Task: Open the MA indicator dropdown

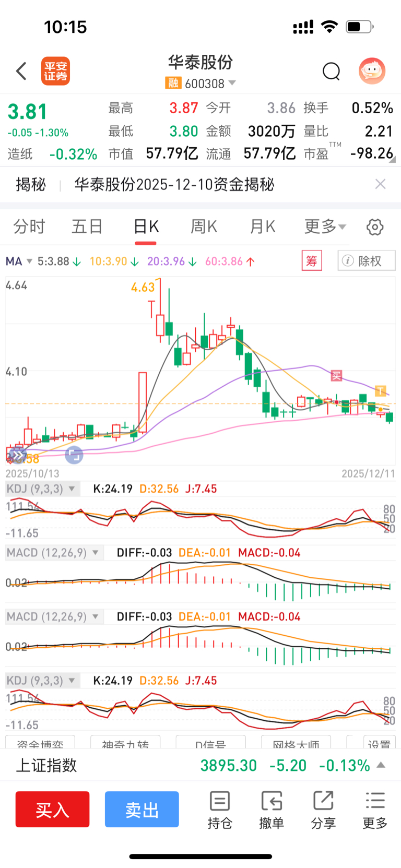Action: pyautogui.click(x=19, y=261)
